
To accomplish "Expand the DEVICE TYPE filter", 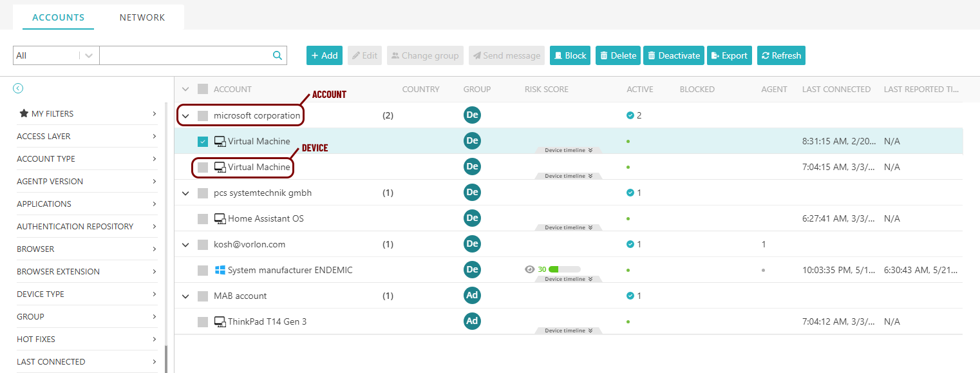I will pos(87,294).
